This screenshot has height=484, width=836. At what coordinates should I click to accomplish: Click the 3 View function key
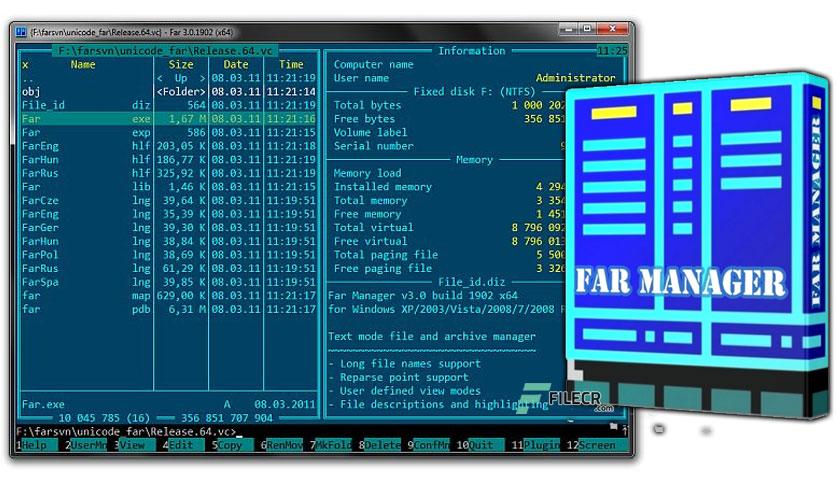coord(133,445)
